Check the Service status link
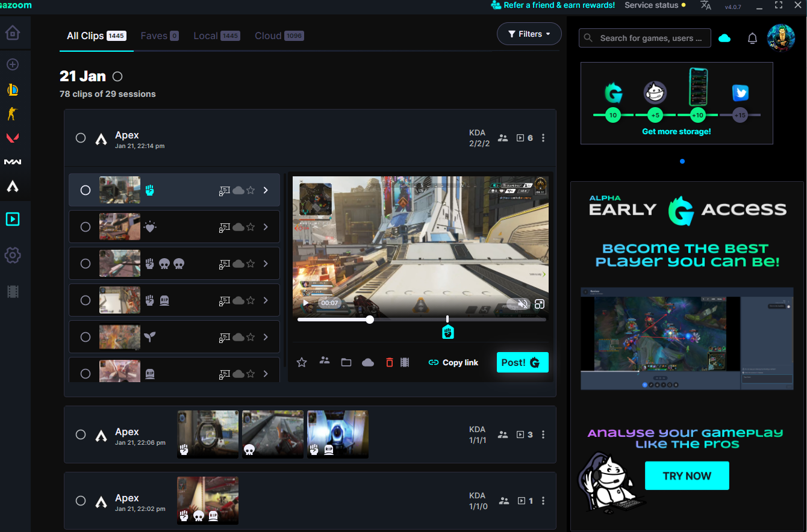Image resolution: width=807 pixels, height=532 pixels. [655, 5]
